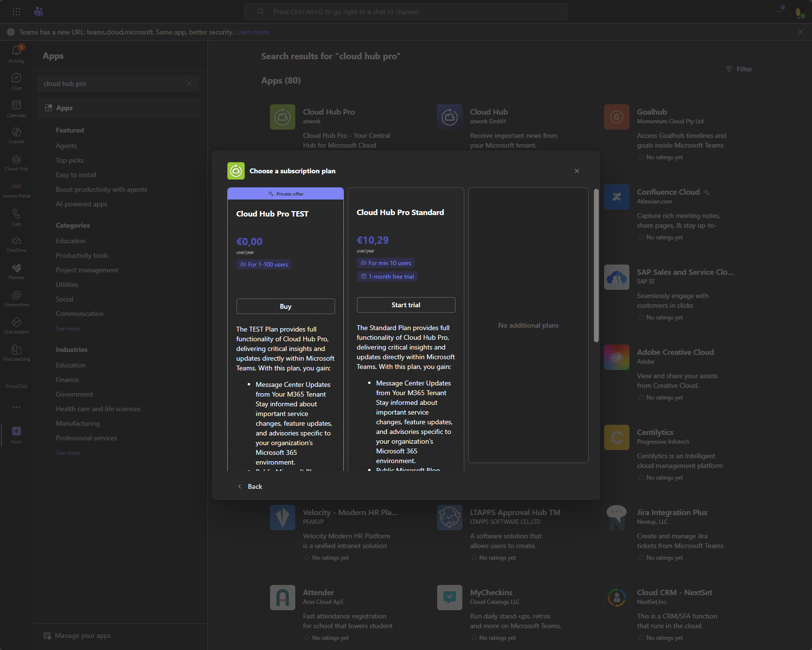Open the AI-powered apps section
The width and height of the screenshot is (812, 650).
coord(82,204)
